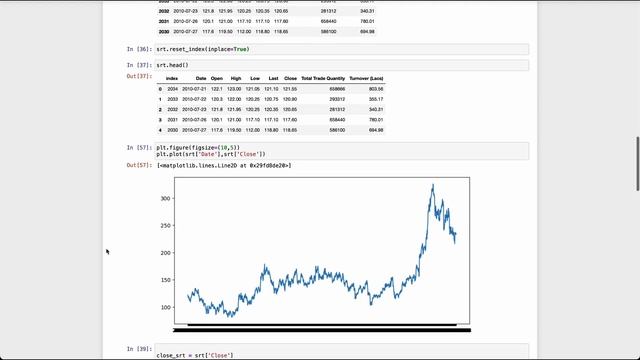The image size is (640, 360).
Task: Click the Total Trade Quantity value 293312
Action: (337, 99)
